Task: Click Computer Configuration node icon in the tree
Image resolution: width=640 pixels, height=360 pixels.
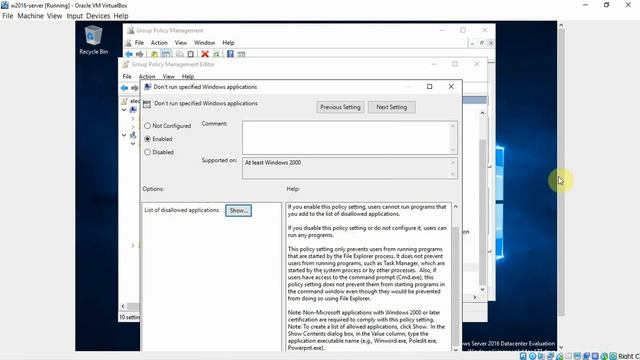Action: coord(133,110)
